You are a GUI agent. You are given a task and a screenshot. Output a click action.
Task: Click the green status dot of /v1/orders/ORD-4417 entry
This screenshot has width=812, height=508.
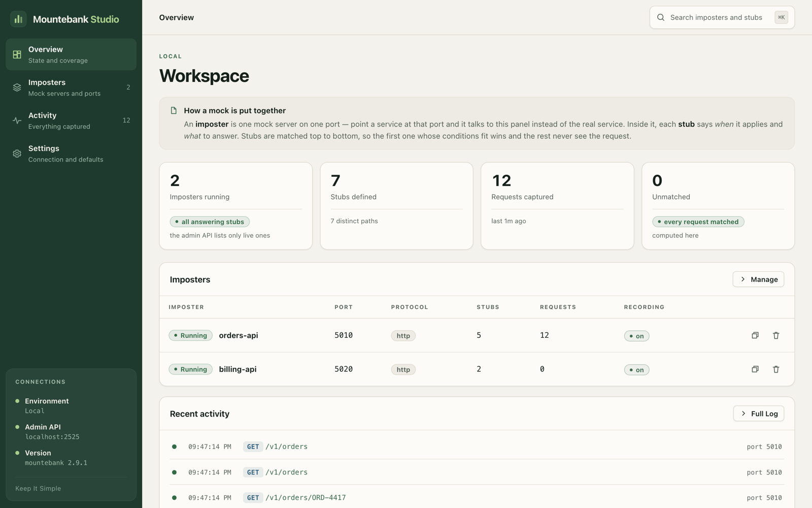174,498
